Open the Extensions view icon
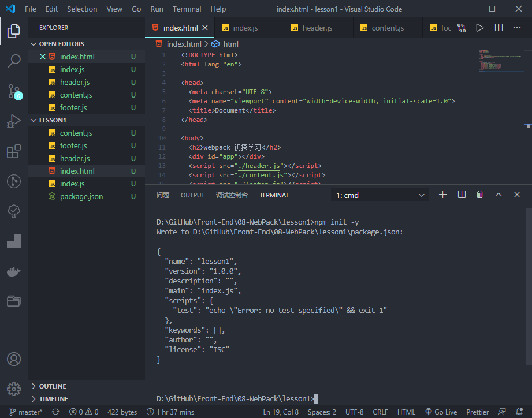532x418 pixels. [13, 151]
